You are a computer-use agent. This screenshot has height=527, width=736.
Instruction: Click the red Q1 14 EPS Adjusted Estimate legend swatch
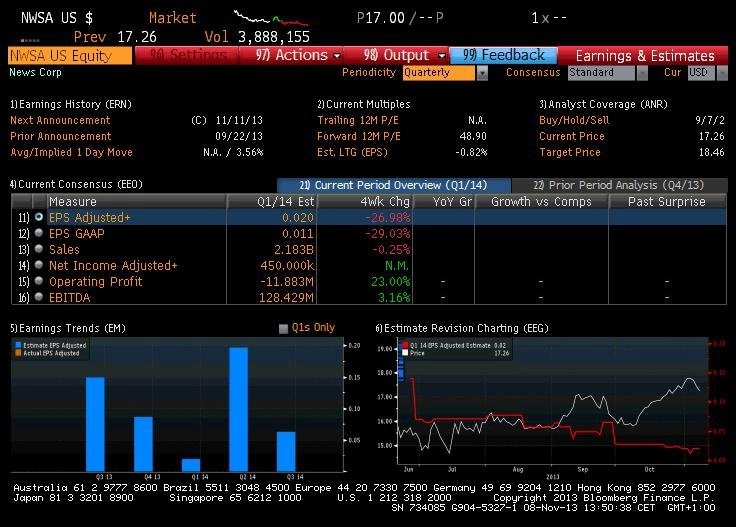[405, 345]
